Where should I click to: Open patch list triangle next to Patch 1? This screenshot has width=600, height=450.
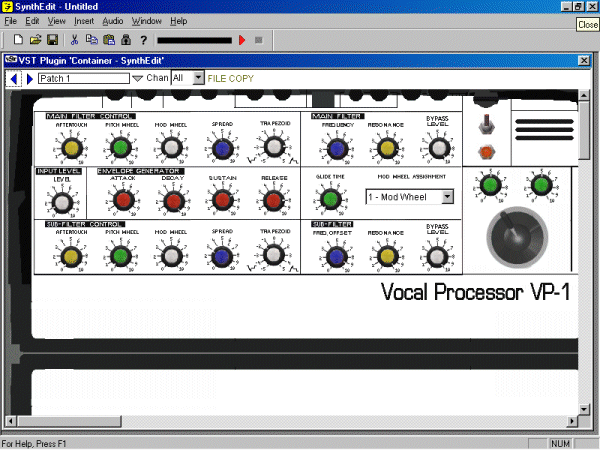click(x=138, y=77)
